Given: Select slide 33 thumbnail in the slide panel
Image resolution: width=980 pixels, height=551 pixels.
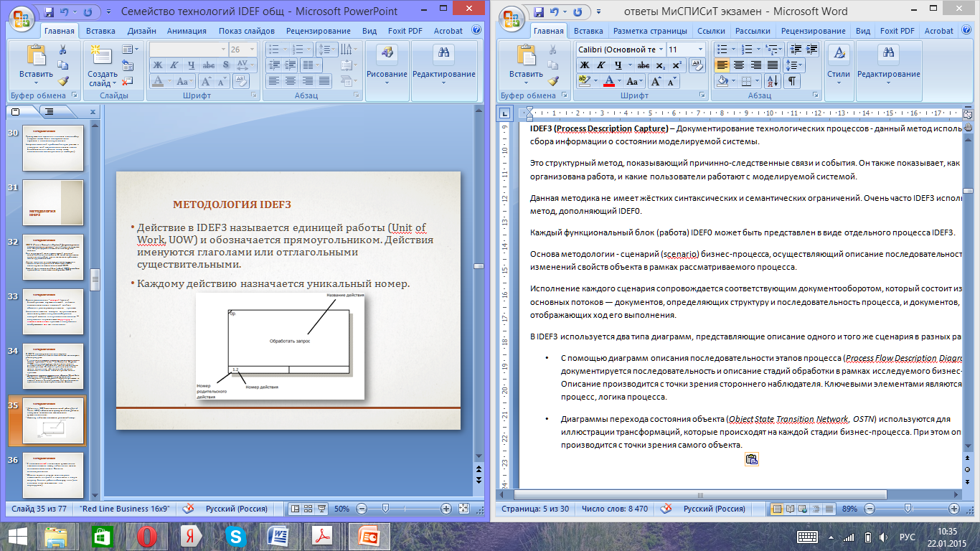Looking at the screenshot, I should point(54,311).
